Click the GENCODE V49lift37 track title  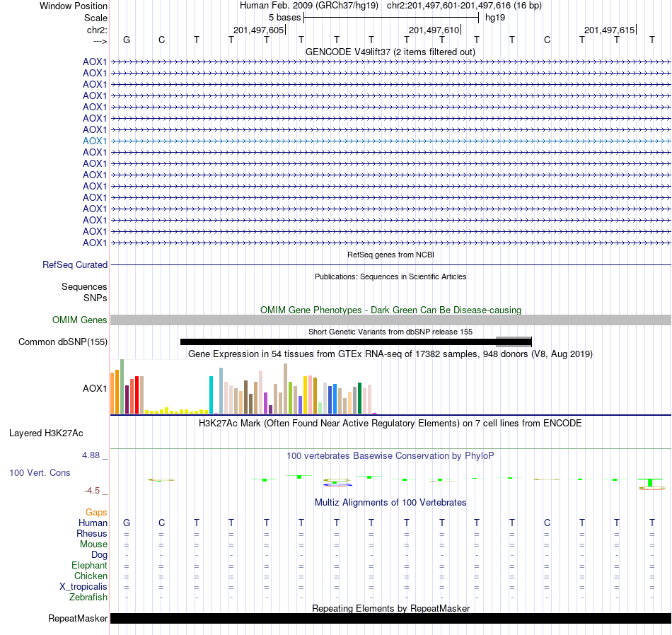coord(390,52)
